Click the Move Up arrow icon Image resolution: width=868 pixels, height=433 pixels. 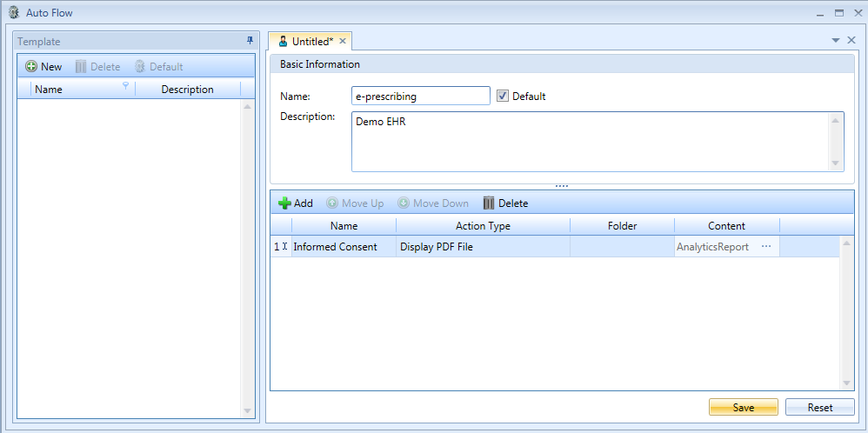(x=332, y=203)
